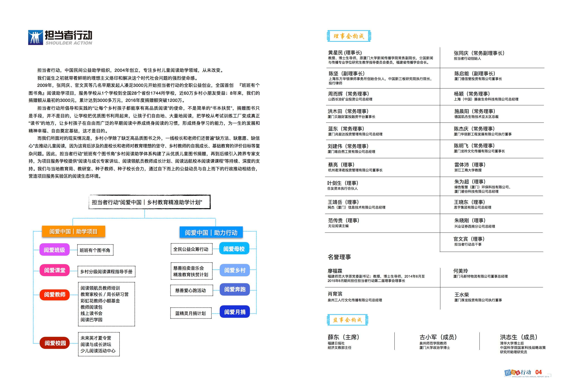Click the name 廖福霖
Image resolution: width=578 pixels, height=392 pixels.
click(335, 271)
